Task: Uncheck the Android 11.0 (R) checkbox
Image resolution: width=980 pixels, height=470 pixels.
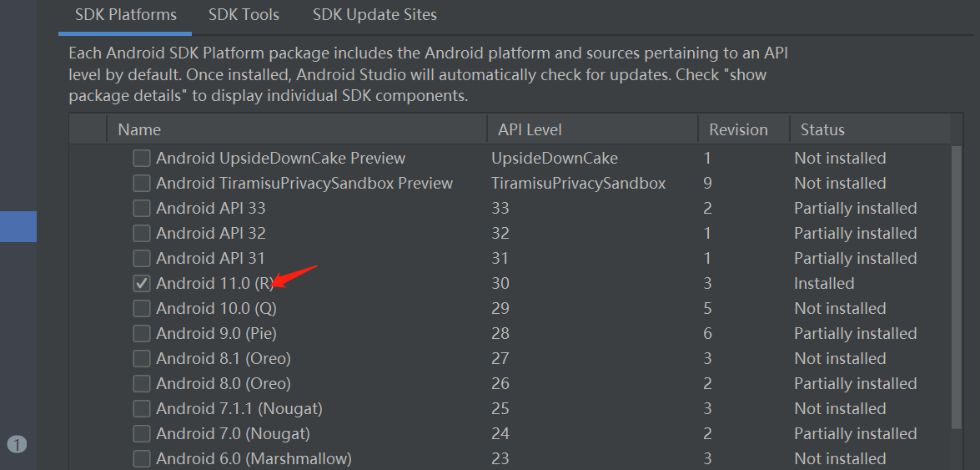Action: tap(142, 284)
